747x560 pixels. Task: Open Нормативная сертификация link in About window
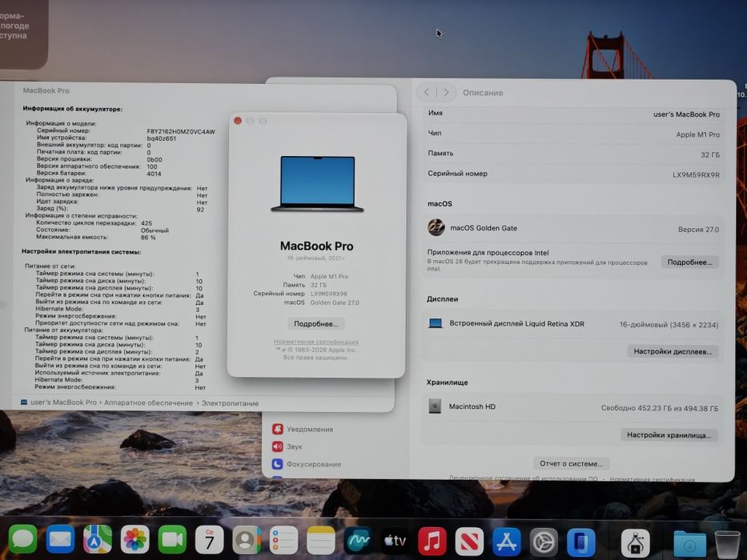coord(316,342)
